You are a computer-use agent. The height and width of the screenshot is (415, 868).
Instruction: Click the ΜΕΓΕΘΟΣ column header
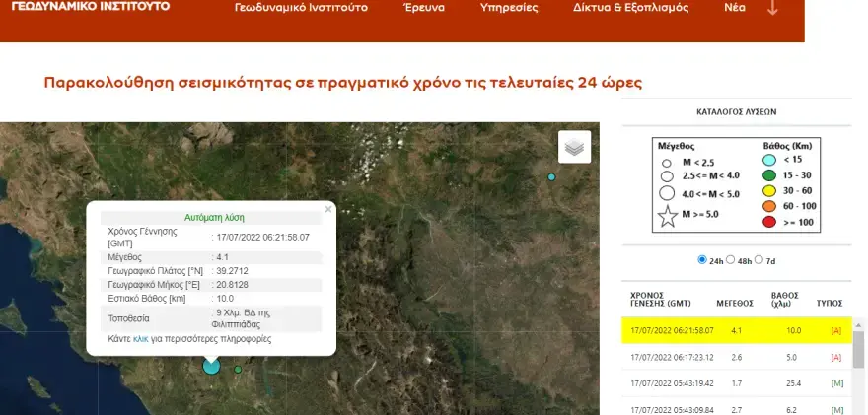pos(735,304)
